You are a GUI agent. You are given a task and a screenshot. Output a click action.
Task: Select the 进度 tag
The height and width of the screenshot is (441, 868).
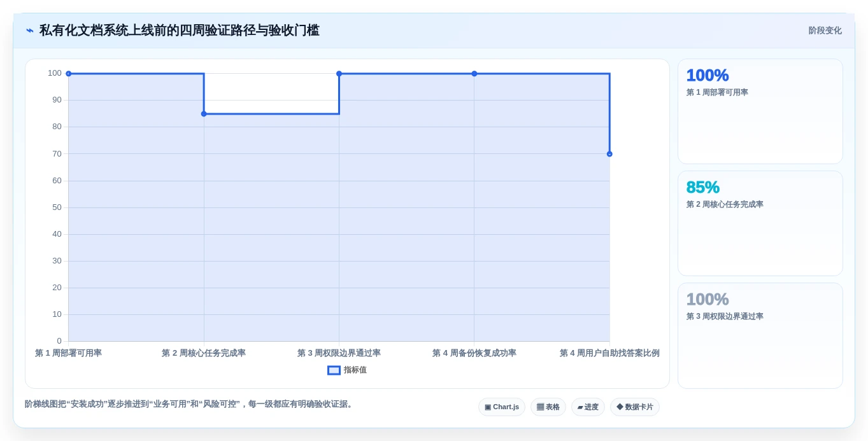pyautogui.click(x=588, y=407)
